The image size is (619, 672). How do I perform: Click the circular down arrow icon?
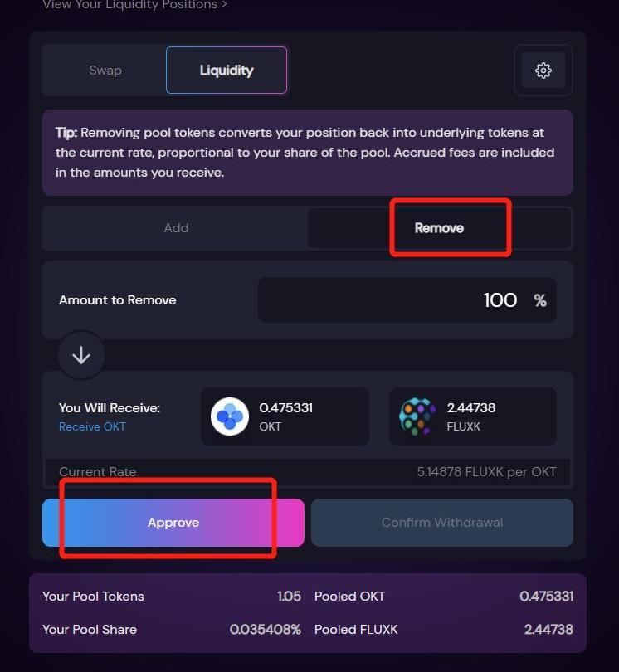point(81,355)
